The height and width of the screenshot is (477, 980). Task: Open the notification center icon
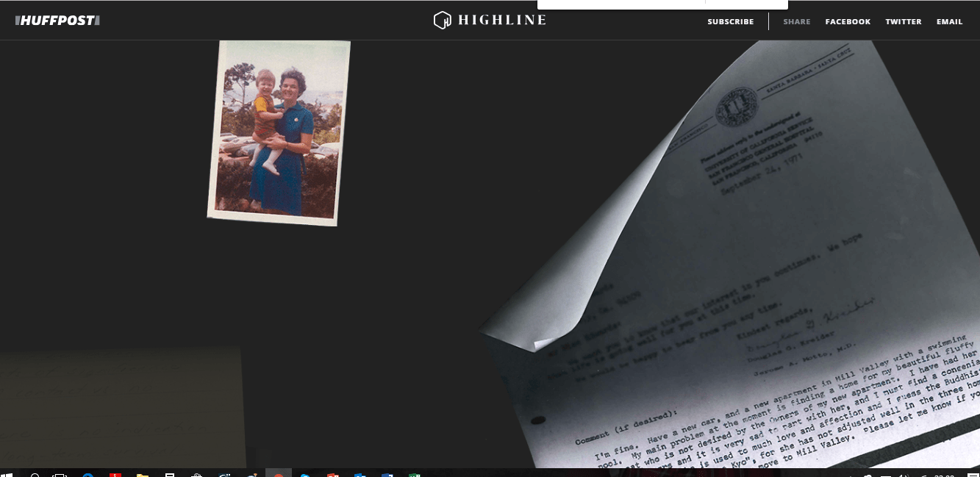click(973, 474)
